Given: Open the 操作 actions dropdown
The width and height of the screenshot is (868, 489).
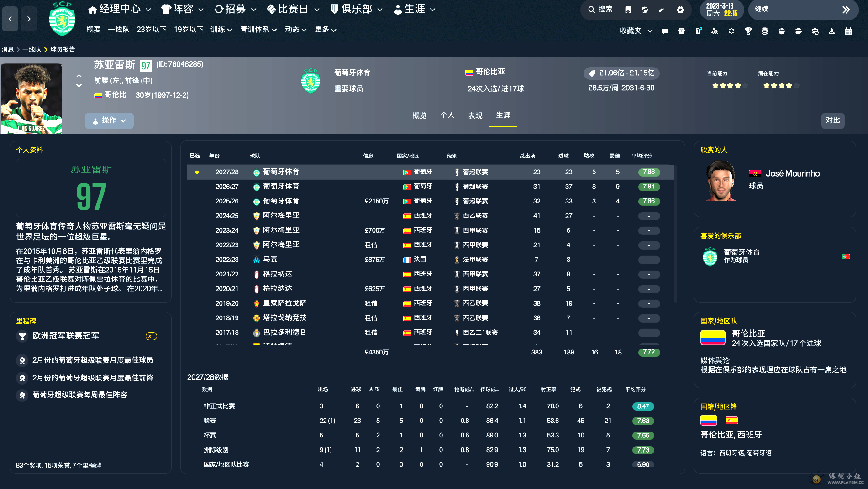Looking at the screenshot, I should [x=109, y=120].
